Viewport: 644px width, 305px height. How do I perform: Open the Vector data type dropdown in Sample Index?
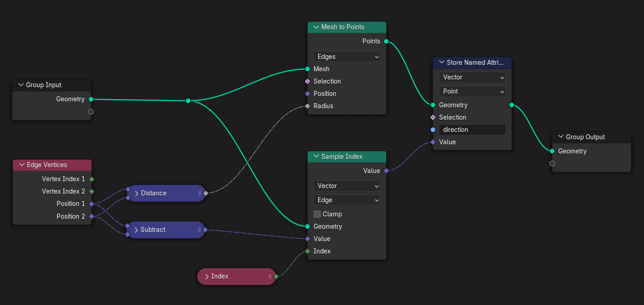pos(346,186)
